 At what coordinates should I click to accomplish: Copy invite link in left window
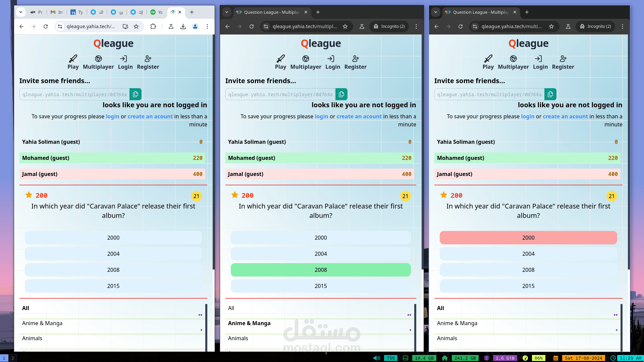(136, 95)
